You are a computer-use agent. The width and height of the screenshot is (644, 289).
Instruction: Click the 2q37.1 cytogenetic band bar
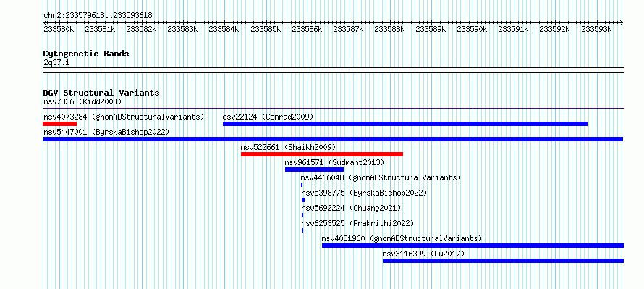pyautogui.click(x=333, y=70)
